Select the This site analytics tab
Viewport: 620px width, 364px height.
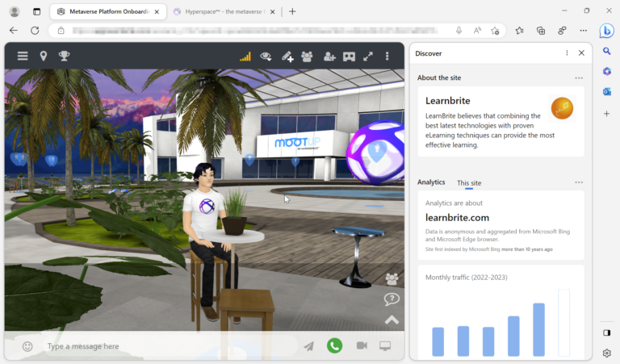coord(469,183)
